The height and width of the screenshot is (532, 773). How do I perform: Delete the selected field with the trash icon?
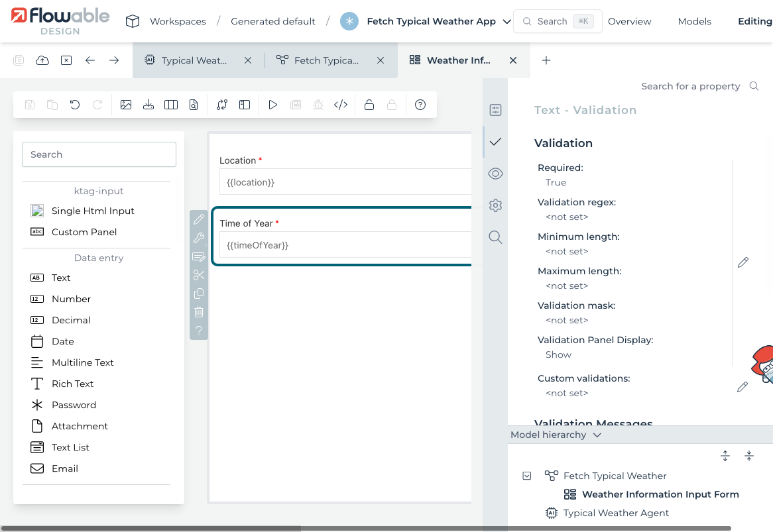[x=199, y=312]
